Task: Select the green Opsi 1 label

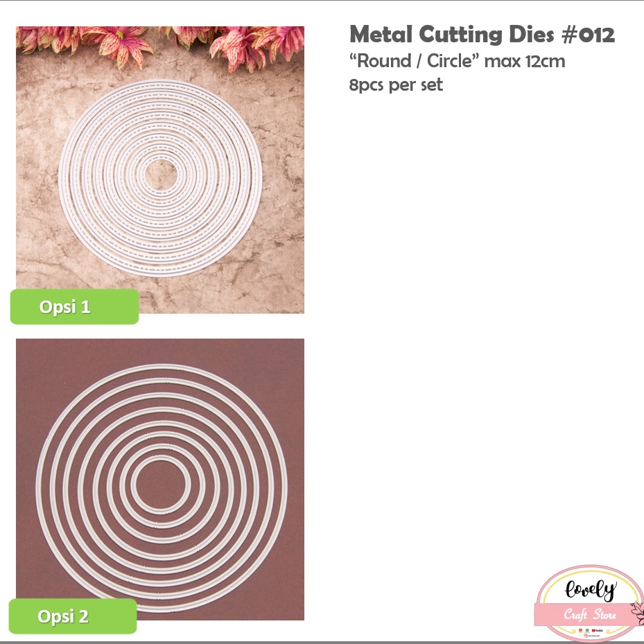Action: coord(74,306)
